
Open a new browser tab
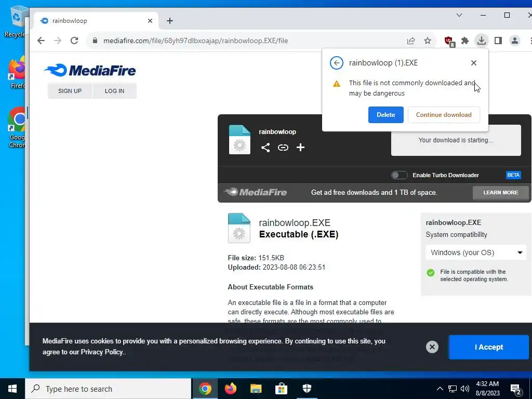coord(170,21)
